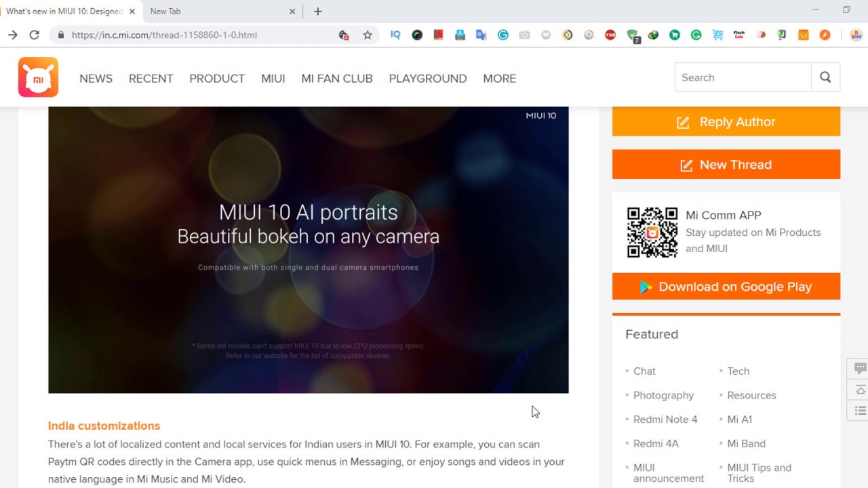Open the Resources featured link

click(751, 396)
